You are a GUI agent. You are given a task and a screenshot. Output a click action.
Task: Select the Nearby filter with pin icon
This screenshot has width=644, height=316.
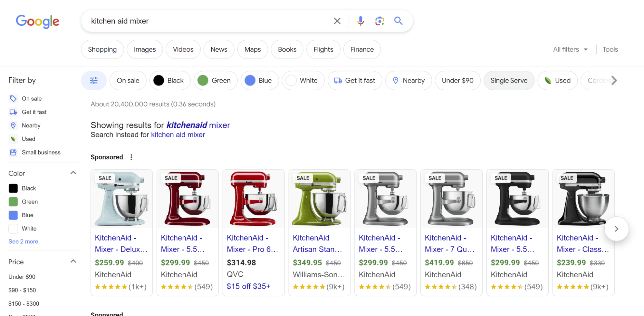409,80
